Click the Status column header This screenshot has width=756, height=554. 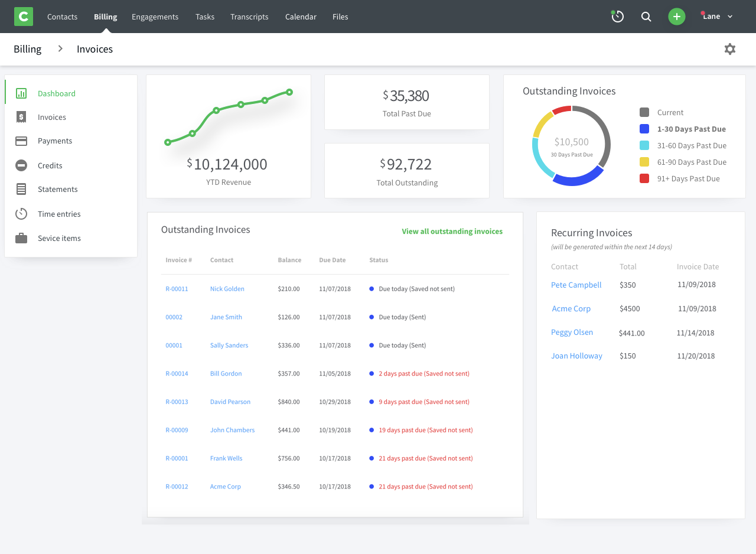[379, 260]
